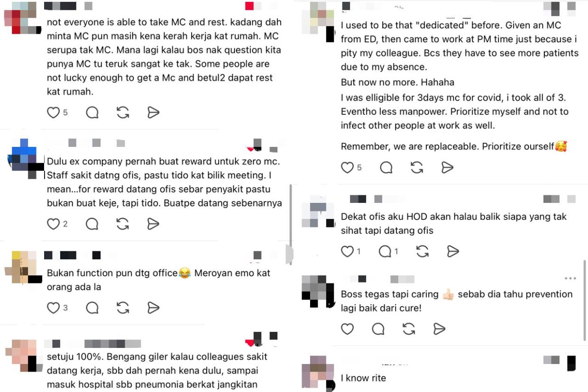Reply to the 'Bukan function pun dtg office' comment
Image resolution: width=588 pixels, height=392 pixels.
[92, 308]
